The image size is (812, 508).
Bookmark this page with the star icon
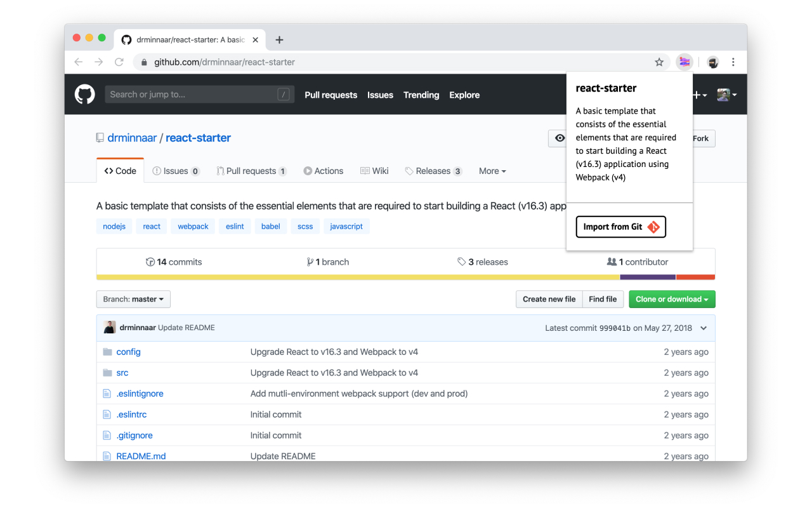[x=659, y=62]
